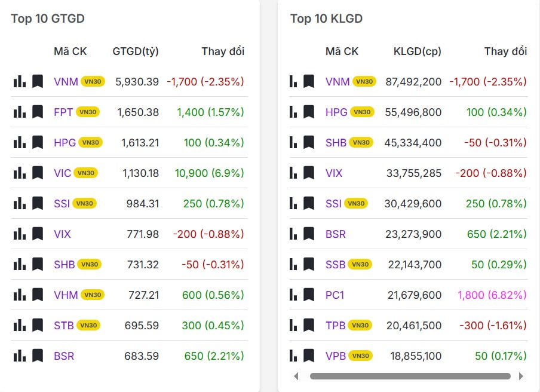
Task: Click chart icon beside FPT row
Action: 19,112
